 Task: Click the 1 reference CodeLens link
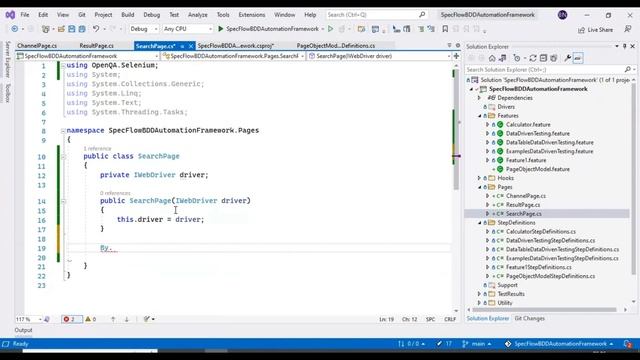97,149
